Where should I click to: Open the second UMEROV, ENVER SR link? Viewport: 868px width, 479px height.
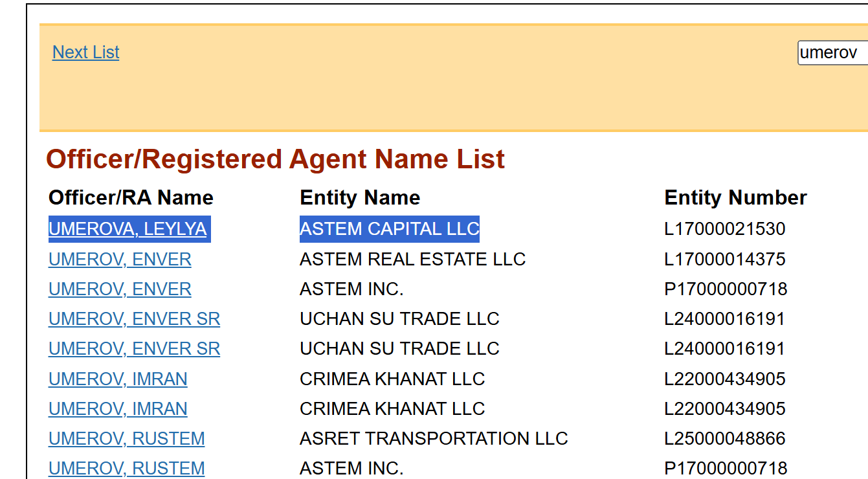(134, 349)
